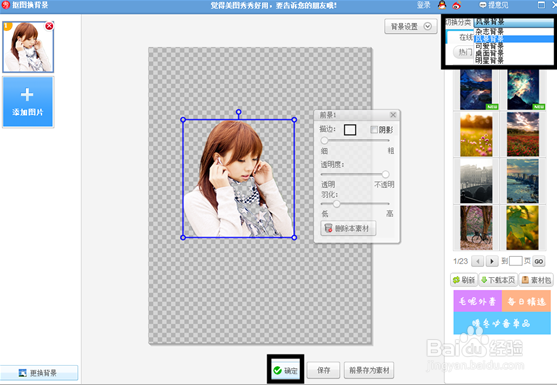
Task: Click the girl cutout on the canvas
Action: coord(238,179)
